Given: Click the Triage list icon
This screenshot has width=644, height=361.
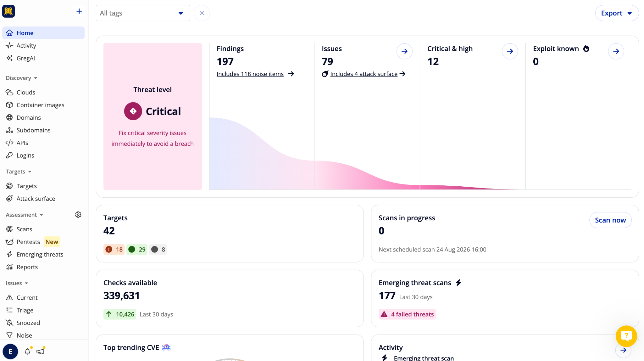Looking at the screenshot, I should 9,310.
